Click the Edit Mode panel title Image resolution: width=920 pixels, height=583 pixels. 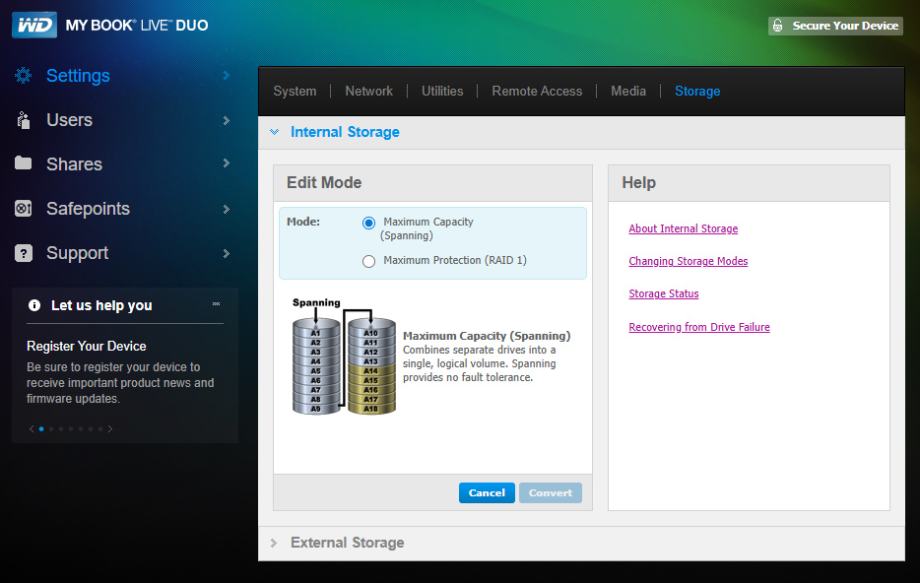tap(324, 182)
